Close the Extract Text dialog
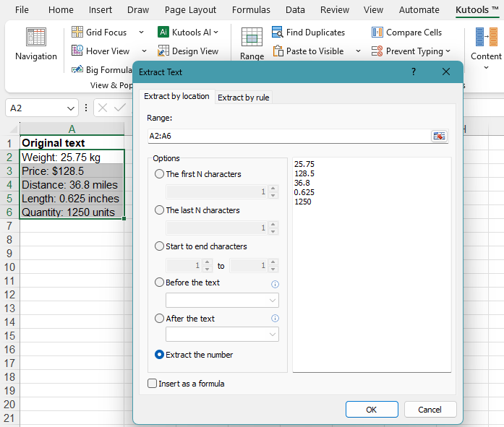This screenshot has height=427, width=504. pyautogui.click(x=446, y=72)
